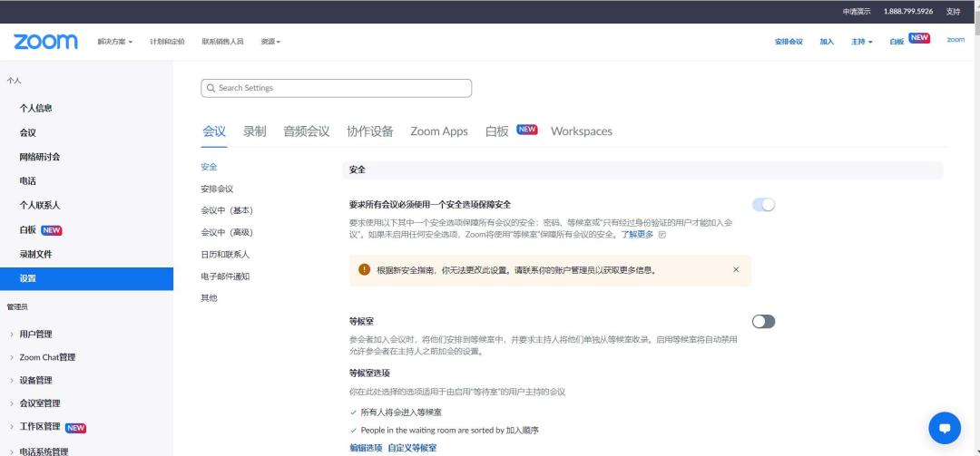Switch to the Zoom Apps tab
The width and height of the screenshot is (980, 456).
(x=439, y=131)
